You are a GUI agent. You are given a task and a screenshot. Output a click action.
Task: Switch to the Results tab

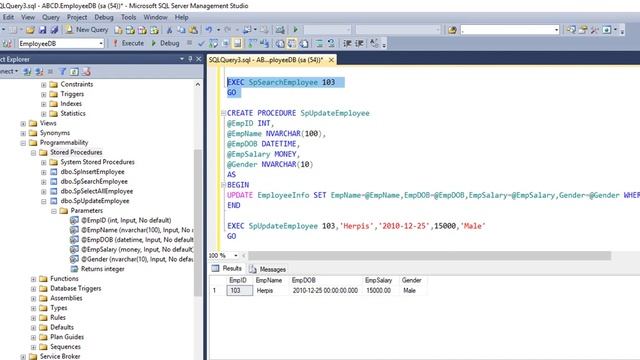pyautogui.click(x=227, y=269)
